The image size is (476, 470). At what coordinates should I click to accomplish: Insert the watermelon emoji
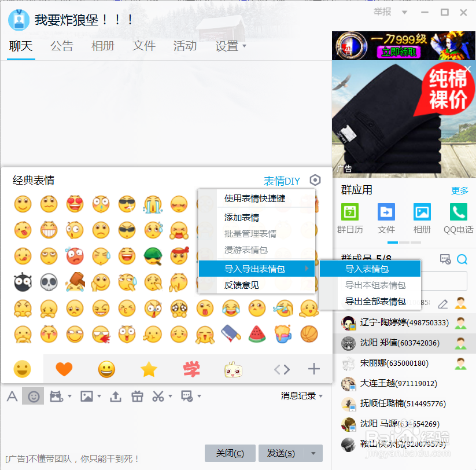click(x=257, y=334)
